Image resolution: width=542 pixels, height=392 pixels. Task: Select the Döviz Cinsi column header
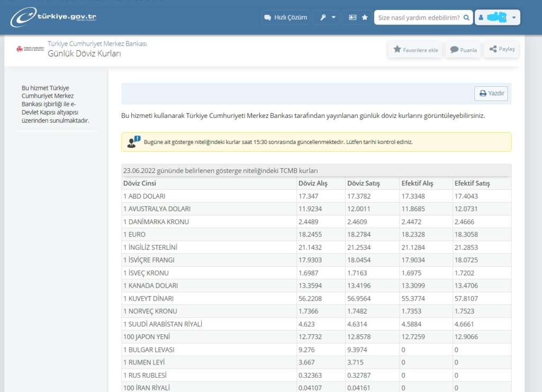point(140,184)
